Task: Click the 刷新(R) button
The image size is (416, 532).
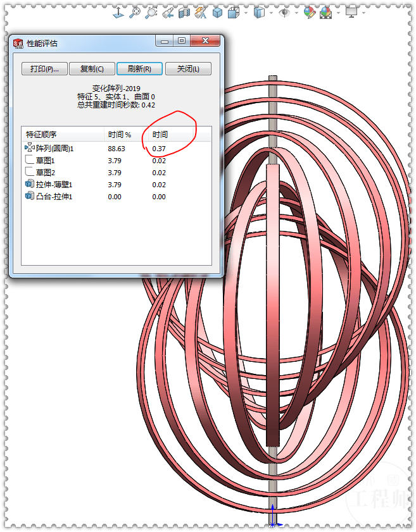Action: 139,69
